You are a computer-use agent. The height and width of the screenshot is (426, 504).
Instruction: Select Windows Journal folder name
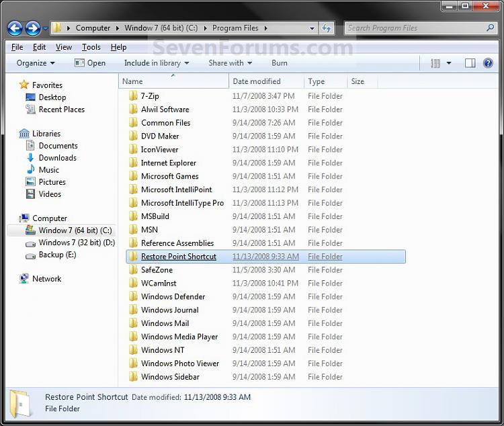pyautogui.click(x=170, y=310)
